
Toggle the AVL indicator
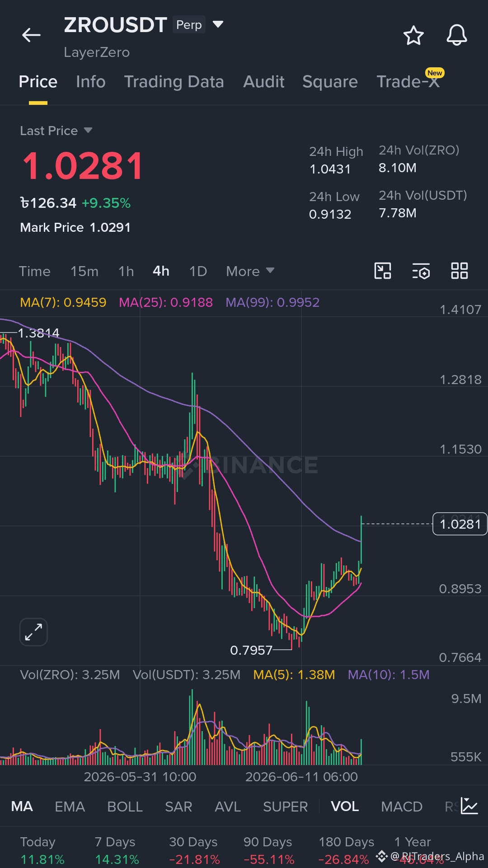pyautogui.click(x=228, y=806)
